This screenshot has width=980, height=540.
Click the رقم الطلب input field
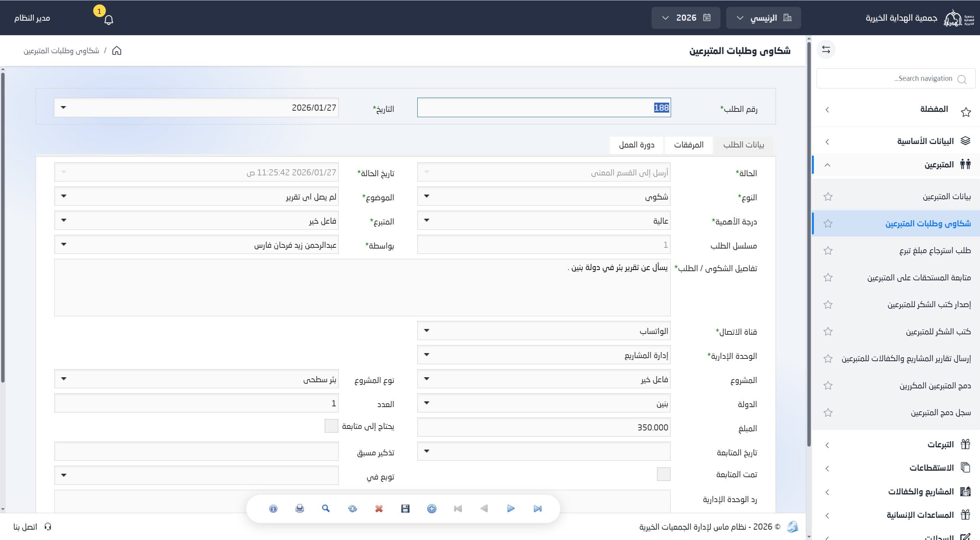544,108
